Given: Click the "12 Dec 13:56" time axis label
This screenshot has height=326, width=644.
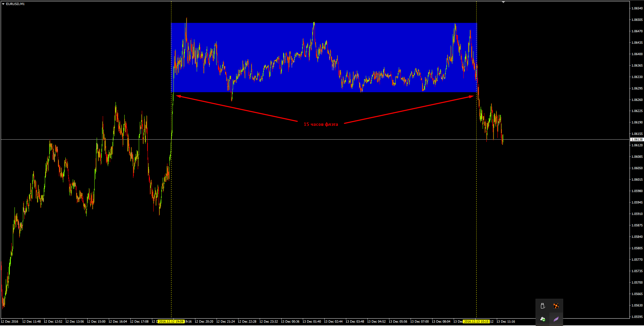Looking at the screenshot, I should (x=74, y=322).
